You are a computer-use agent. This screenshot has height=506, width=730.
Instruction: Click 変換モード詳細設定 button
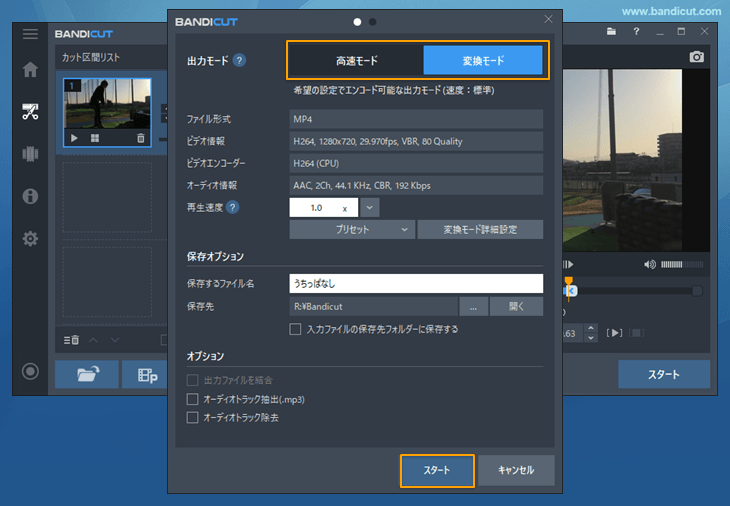(x=480, y=229)
